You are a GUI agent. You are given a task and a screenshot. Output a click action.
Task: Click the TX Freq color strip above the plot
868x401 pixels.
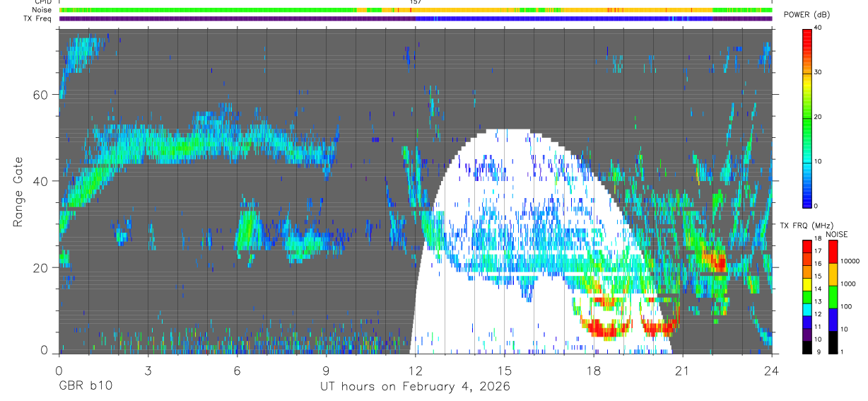[x=416, y=18]
